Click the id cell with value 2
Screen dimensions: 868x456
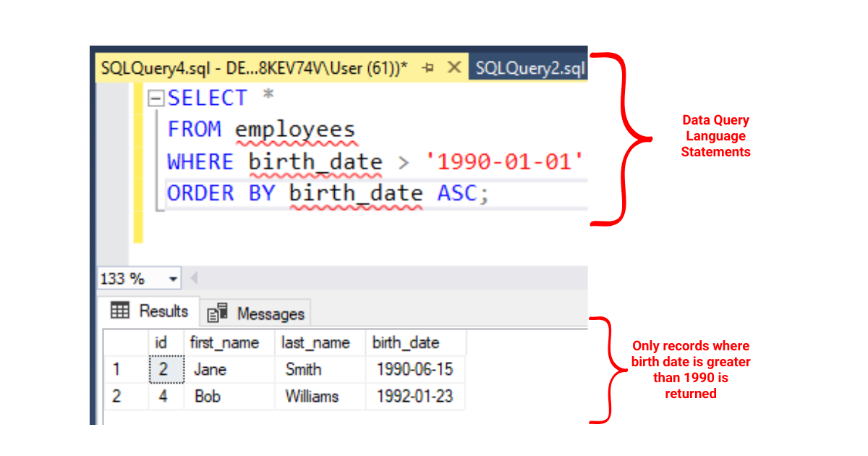click(x=166, y=369)
